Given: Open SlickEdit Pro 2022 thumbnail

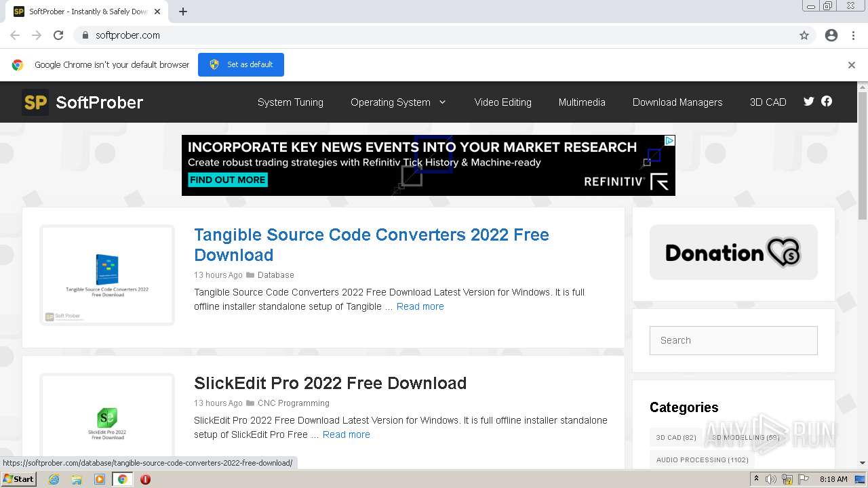Looking at the screenshot, I should point(107,415).
